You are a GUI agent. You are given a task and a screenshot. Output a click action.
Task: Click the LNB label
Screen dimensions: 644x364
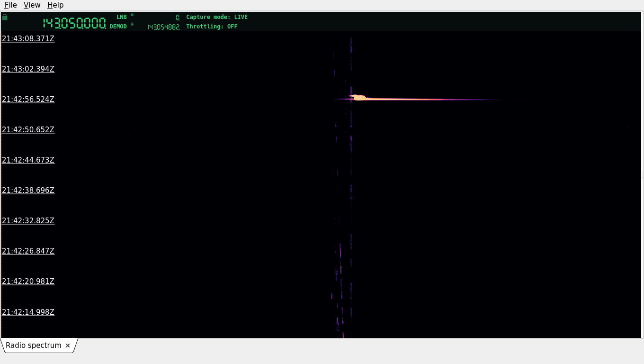tap(122, 17)
